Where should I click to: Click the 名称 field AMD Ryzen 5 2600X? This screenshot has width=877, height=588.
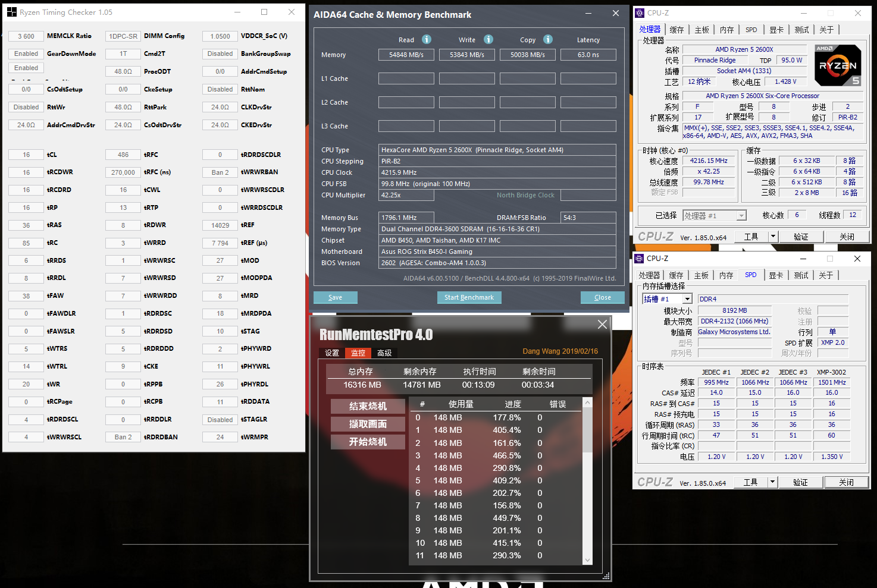coord(744,49)
